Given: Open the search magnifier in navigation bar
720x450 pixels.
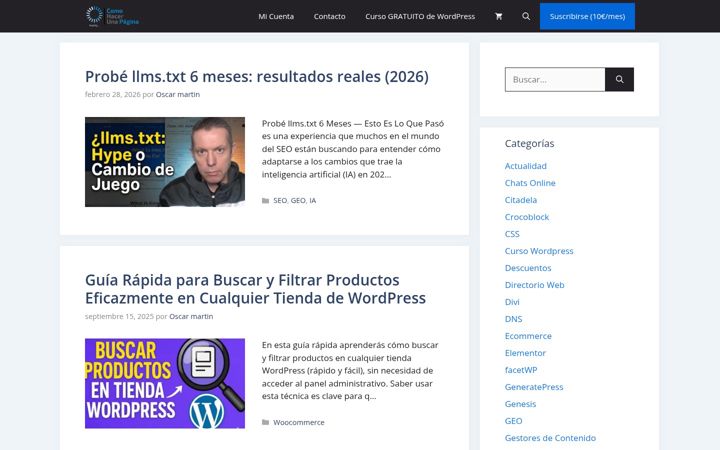Looking at the screenshot, I should click(x=526, y=17).
